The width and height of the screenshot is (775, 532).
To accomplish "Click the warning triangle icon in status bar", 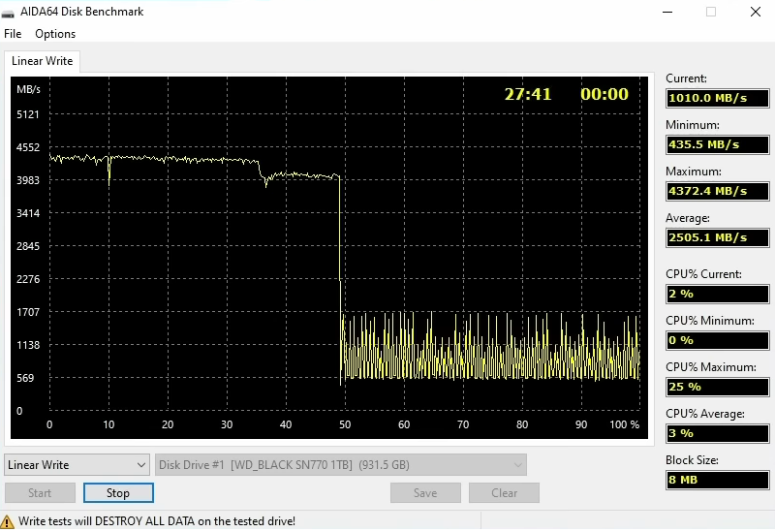I will [x=8, y=521].
